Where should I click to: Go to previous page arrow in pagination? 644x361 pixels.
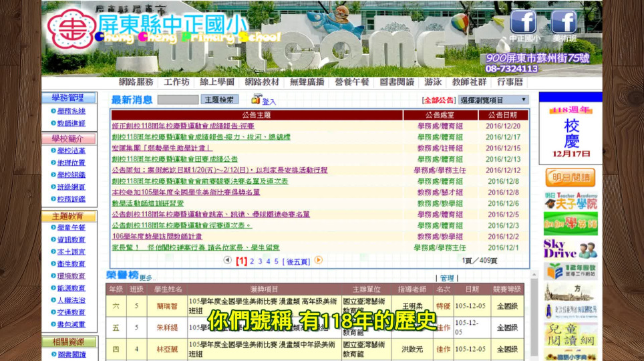[227, 260]
